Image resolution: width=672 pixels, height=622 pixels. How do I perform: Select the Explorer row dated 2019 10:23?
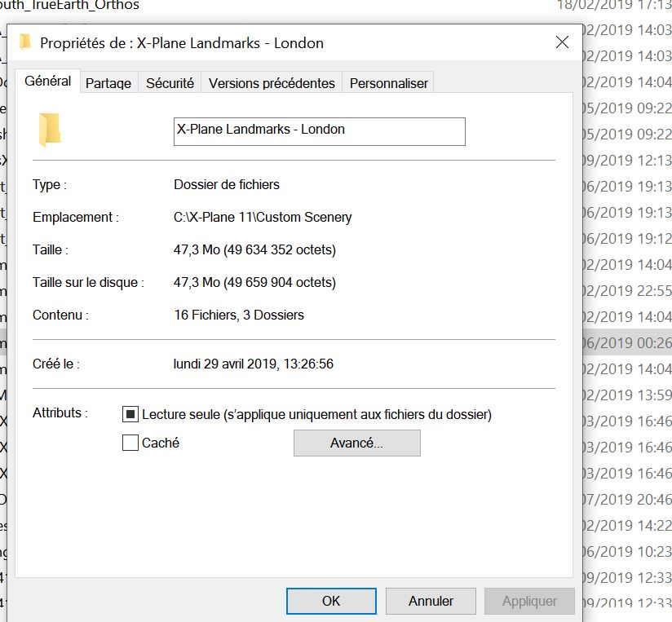tap(626, 551)
